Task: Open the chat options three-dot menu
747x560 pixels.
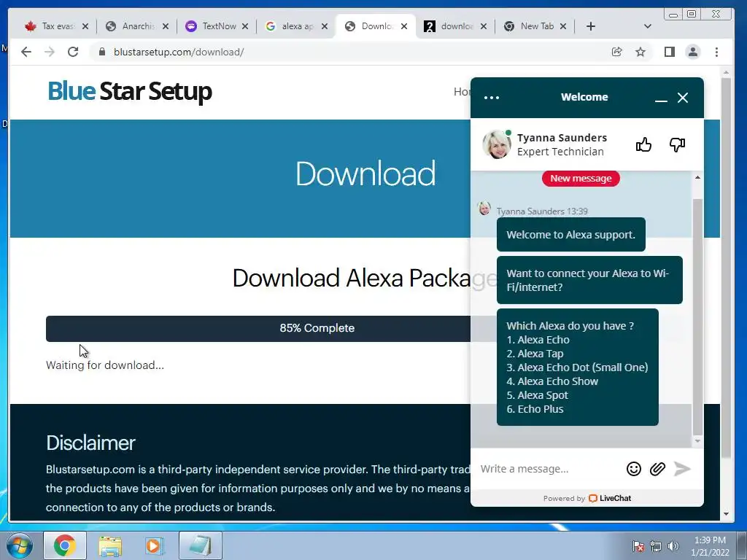Action: [x=491, y=98]
